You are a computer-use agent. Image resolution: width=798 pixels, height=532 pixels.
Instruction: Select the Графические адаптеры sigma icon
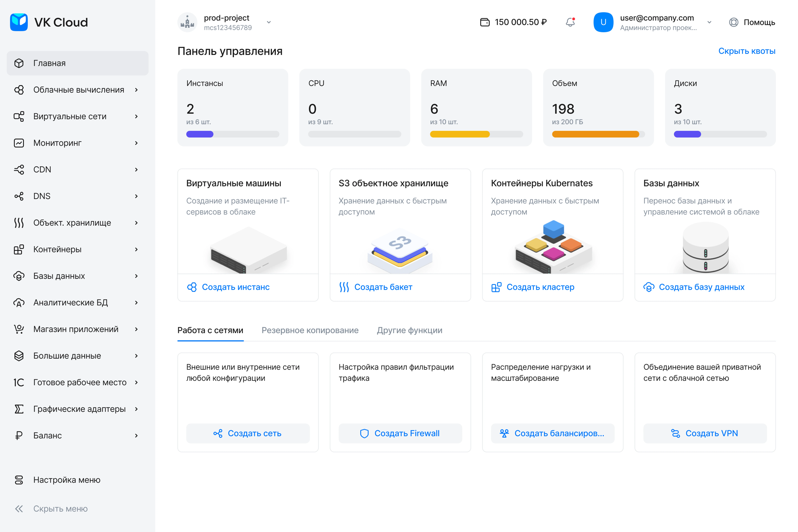[x=19, y=409]
